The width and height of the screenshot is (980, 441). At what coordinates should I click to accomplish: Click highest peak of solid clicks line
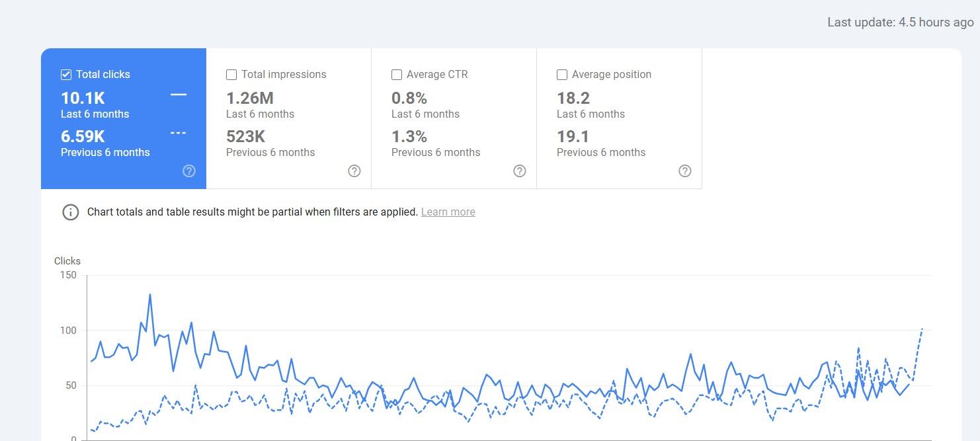(150, 294)
